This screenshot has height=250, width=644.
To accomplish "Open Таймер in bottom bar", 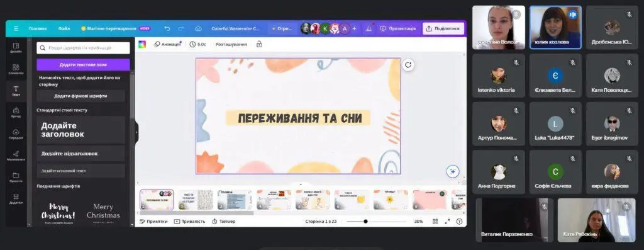I will coord(224,221).
